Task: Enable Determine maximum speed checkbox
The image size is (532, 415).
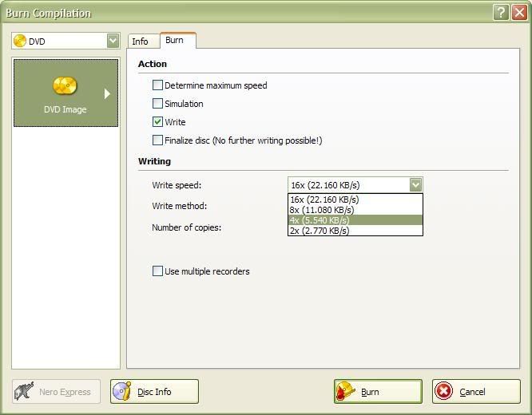Action: 157,85
